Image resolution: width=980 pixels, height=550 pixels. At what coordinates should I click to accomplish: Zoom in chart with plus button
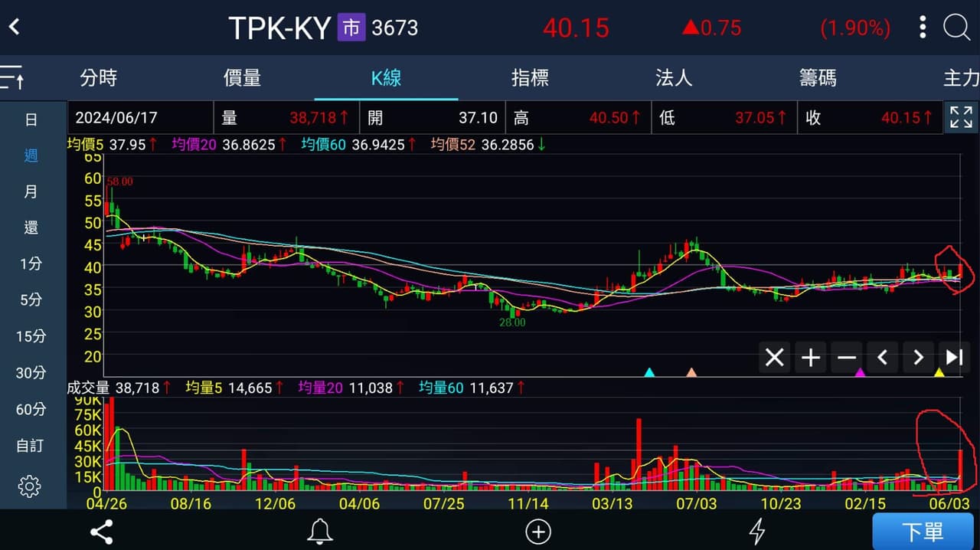[810, 357]
